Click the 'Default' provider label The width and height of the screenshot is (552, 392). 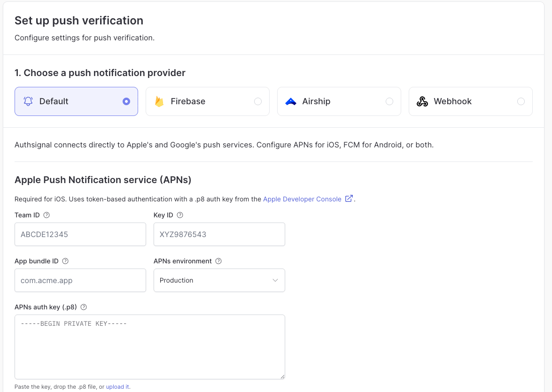point(54,101)
